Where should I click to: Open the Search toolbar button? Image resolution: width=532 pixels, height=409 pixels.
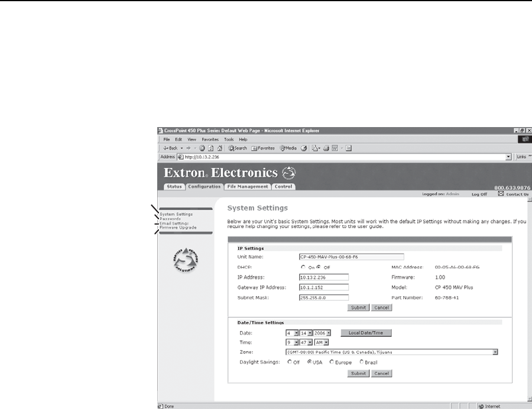coord(237,148)
